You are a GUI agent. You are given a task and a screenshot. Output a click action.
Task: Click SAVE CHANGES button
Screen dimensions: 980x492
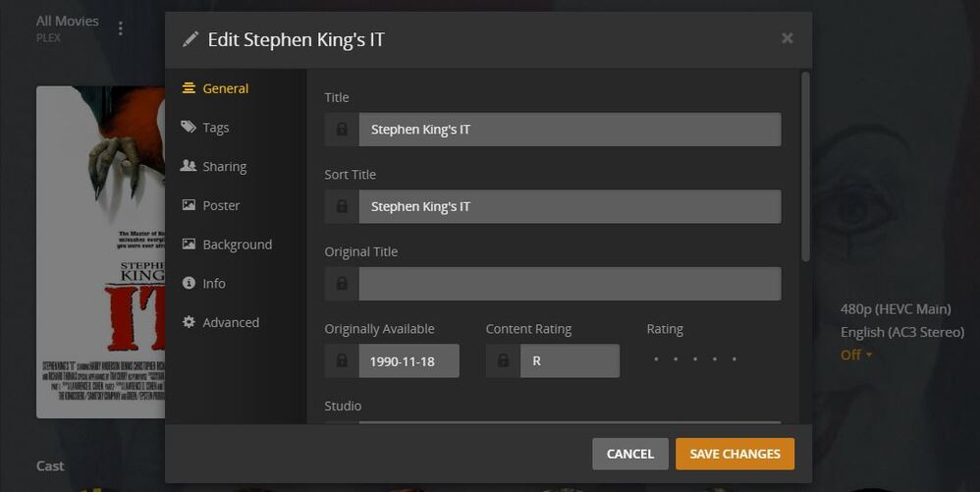[735, 454]
